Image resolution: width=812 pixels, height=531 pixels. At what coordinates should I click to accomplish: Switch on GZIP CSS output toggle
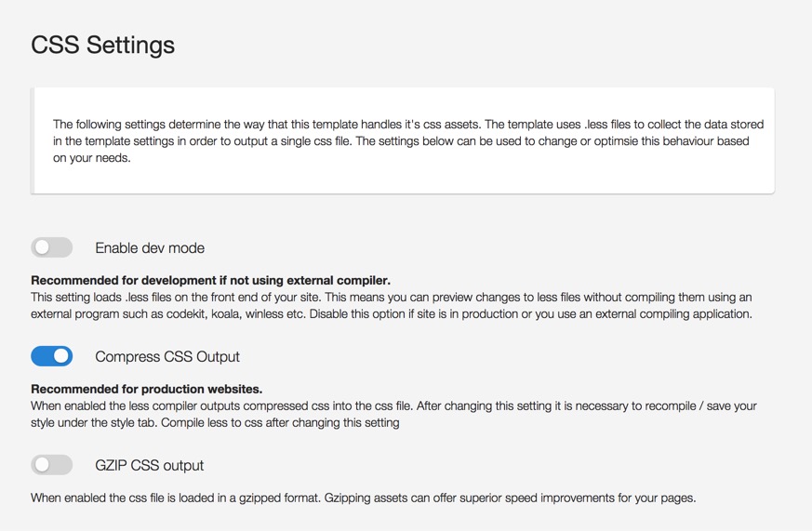pyautogui.click(x=51, y=465)
